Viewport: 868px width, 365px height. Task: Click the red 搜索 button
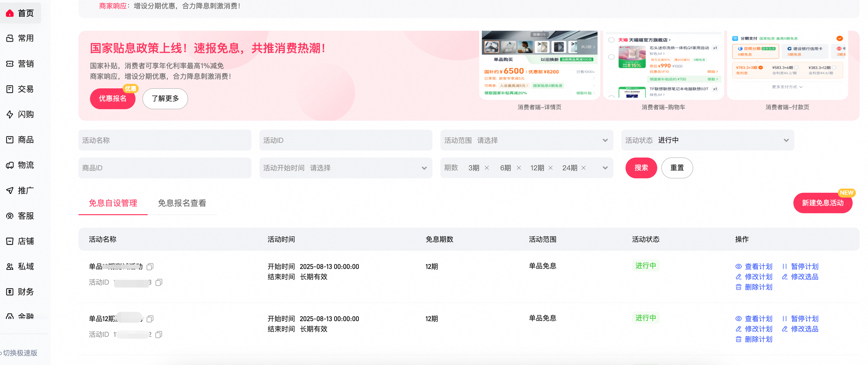pyautogui.click(x=641, y=168)
